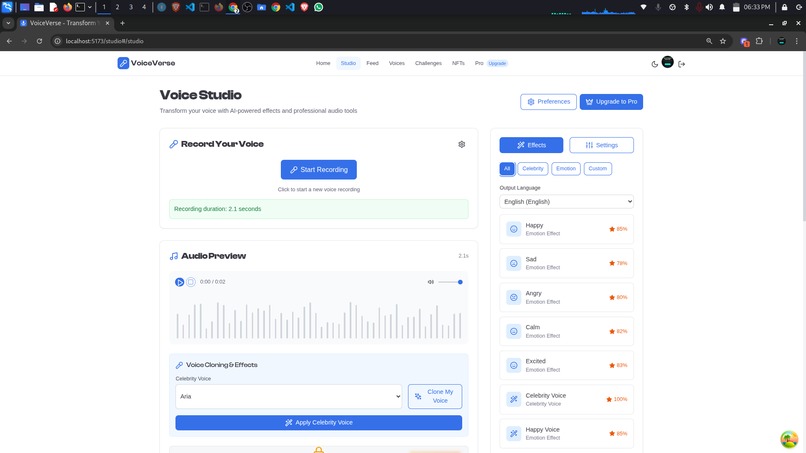
Task: Click the Bluetooth tray icon
Action: 686,7
